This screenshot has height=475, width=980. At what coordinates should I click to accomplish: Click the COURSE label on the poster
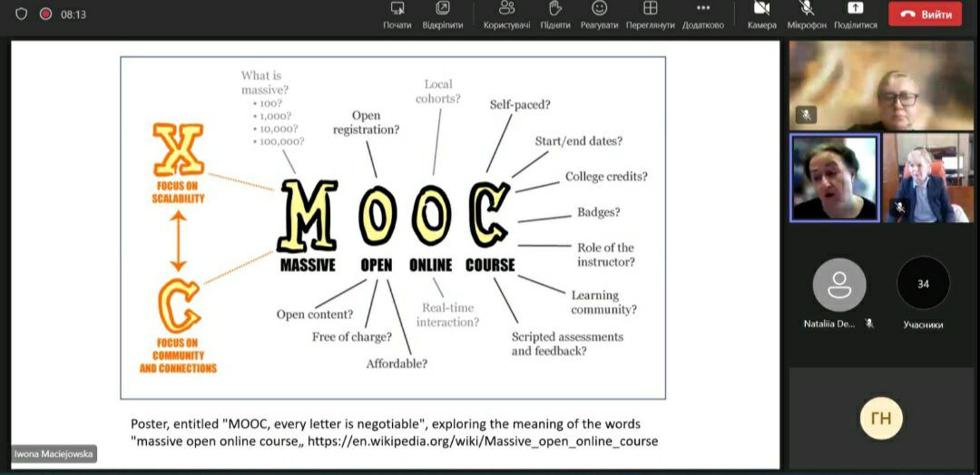point(490,266)
